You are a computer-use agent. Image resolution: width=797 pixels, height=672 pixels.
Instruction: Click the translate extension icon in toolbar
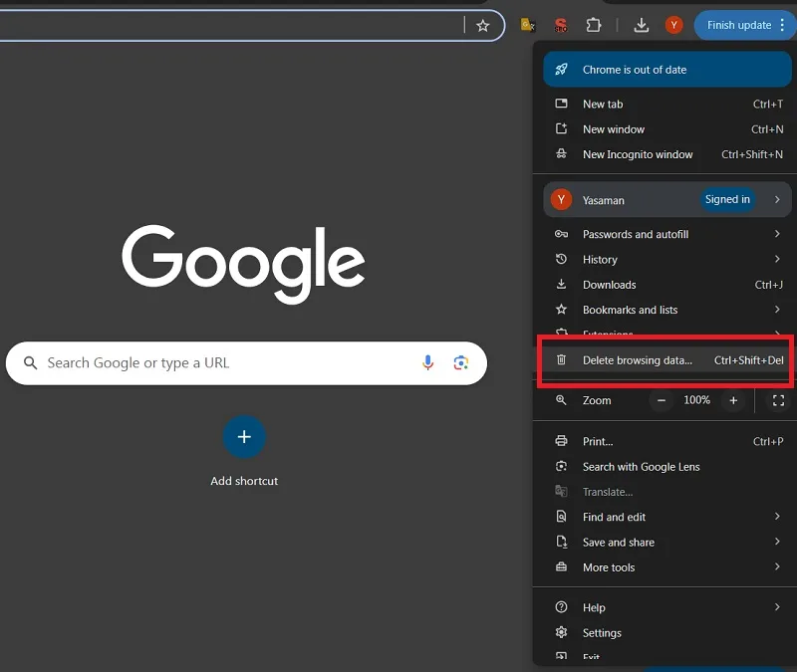tap(528, 25)
